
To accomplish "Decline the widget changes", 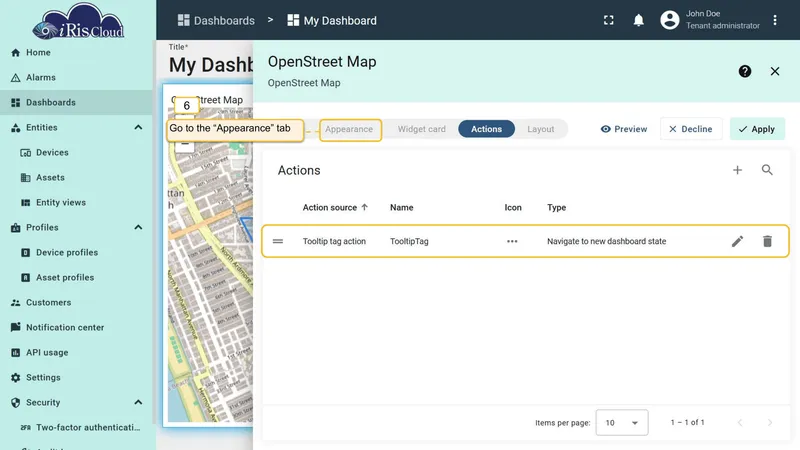I will [691, 129].
